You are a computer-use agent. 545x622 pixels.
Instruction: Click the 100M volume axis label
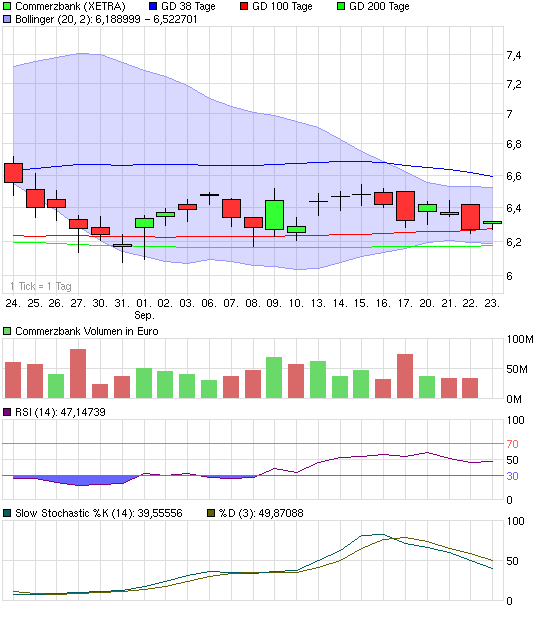[520, 340]
